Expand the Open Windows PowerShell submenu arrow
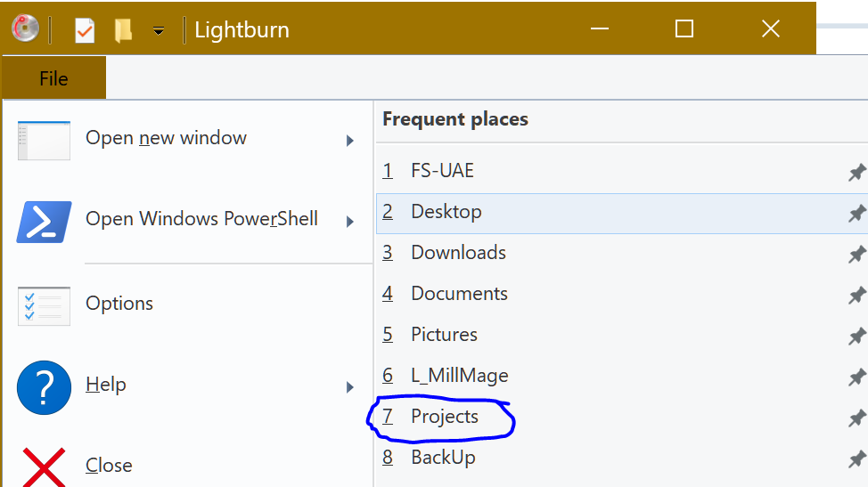 click(350, 222)
